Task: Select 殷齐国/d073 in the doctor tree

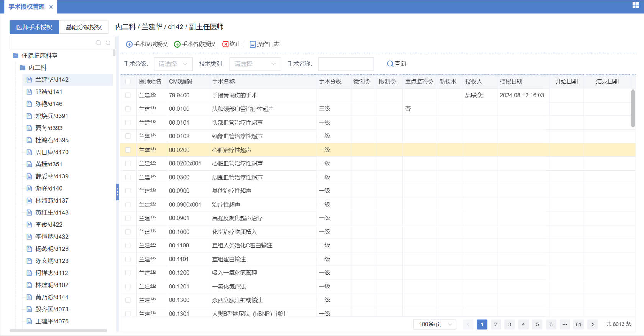Action: click(x=52, y=309)
